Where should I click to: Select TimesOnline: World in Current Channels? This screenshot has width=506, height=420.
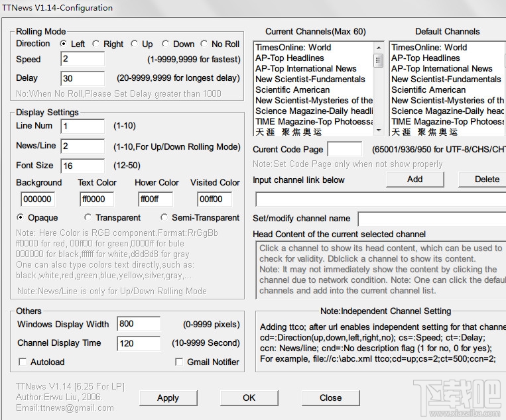pos(314,48)
